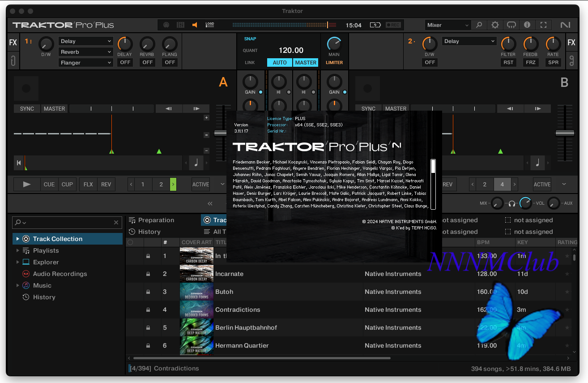Click Deck A tempo bend up arrow
The height and width of the screenshot is (383, 588).
pyautogui.click(x=196, y=108)
